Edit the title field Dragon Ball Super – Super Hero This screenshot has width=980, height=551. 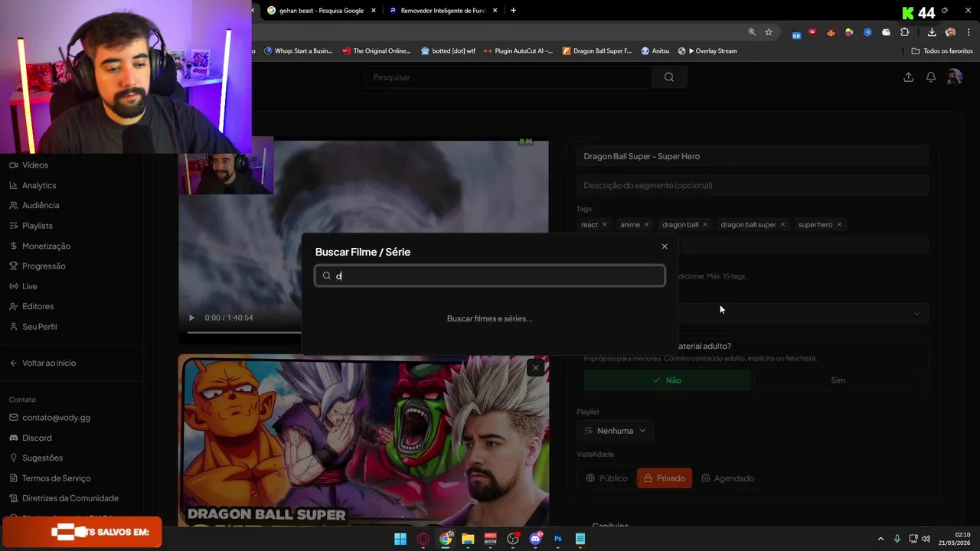click(753, 156)
